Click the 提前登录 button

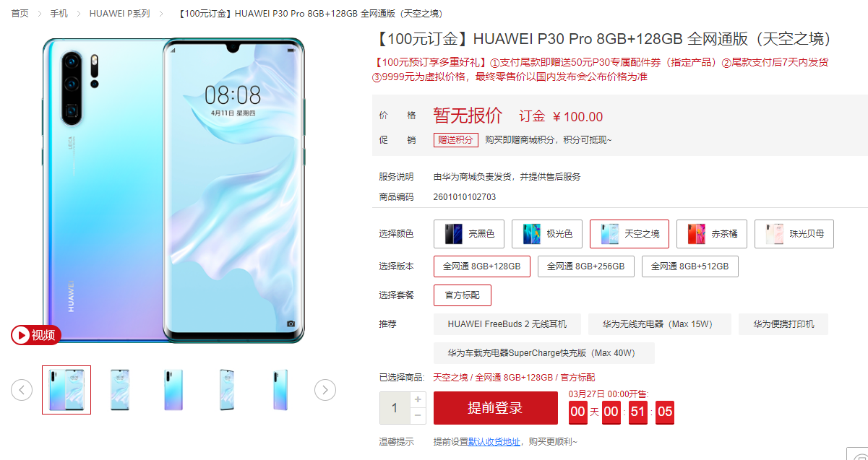[495, 408]
